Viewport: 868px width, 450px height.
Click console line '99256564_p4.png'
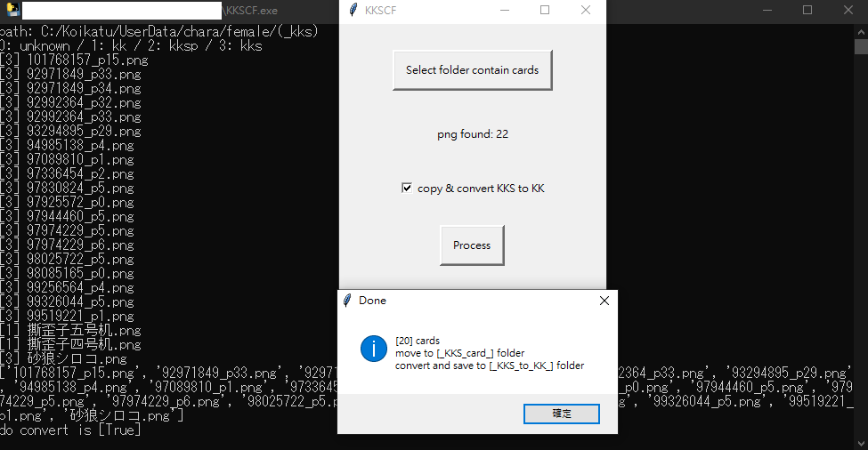tap(80, 288)
